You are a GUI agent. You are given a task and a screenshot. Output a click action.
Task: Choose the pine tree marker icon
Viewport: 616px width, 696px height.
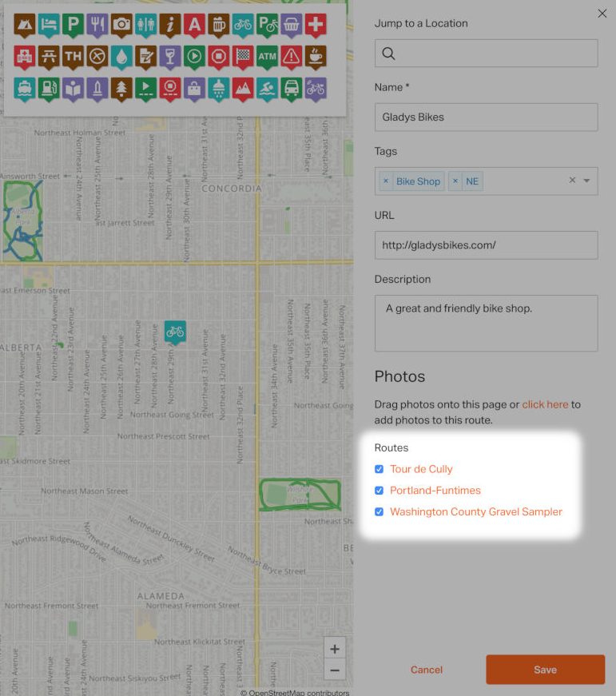(121, 89)
